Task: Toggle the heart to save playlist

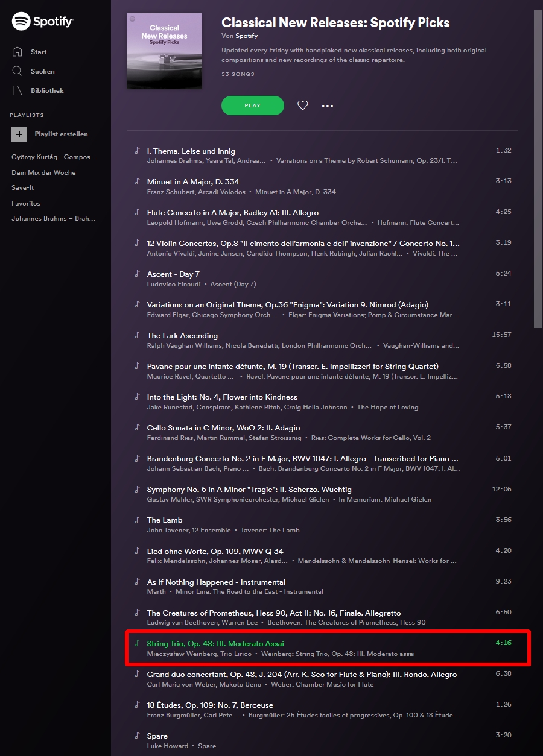Action: [x=303, y=106]
